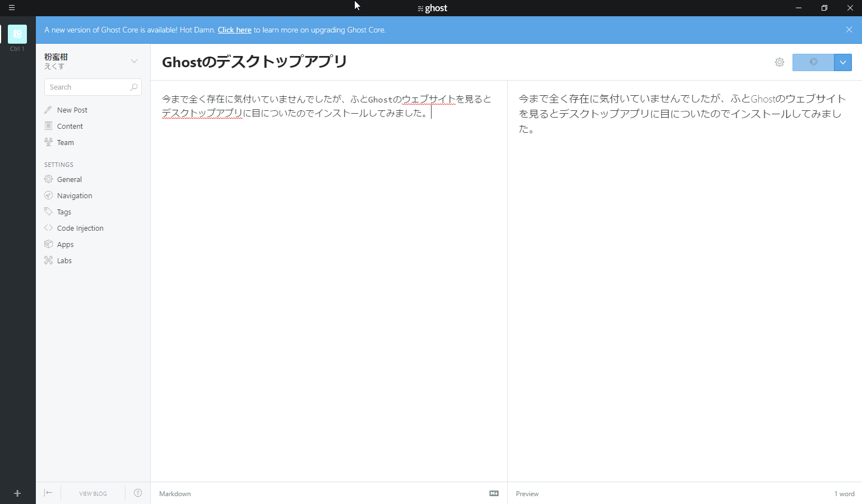Click the SETTINGS section heading
The width and height of the screenshot is (862, 504).
coord(59,165)
